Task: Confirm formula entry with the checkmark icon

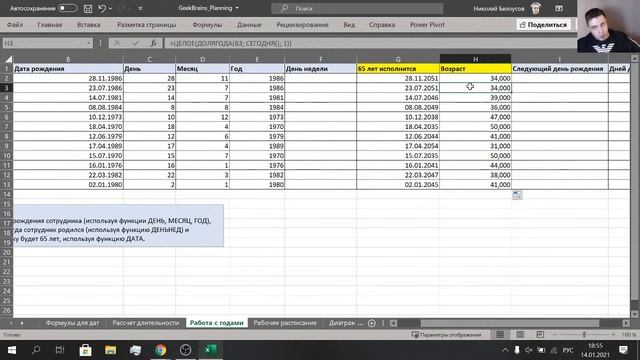Action: [x=135, y=43]
